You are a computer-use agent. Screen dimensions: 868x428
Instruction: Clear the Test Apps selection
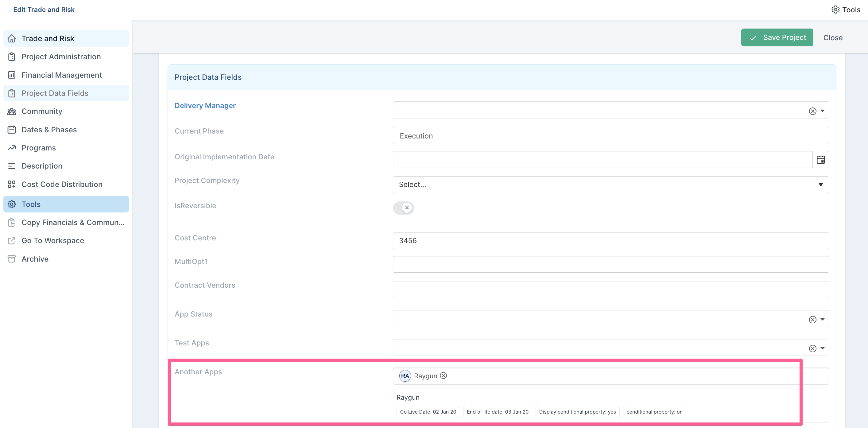coord(813,348)
